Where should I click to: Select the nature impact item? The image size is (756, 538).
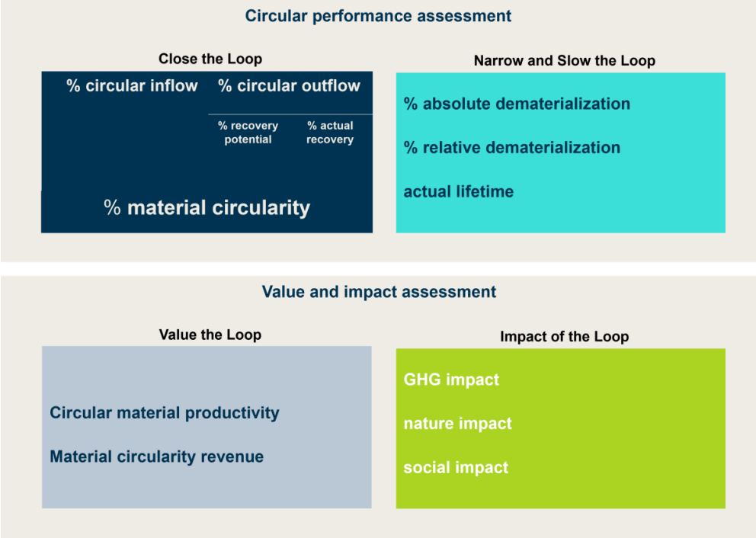click(457, 424)
